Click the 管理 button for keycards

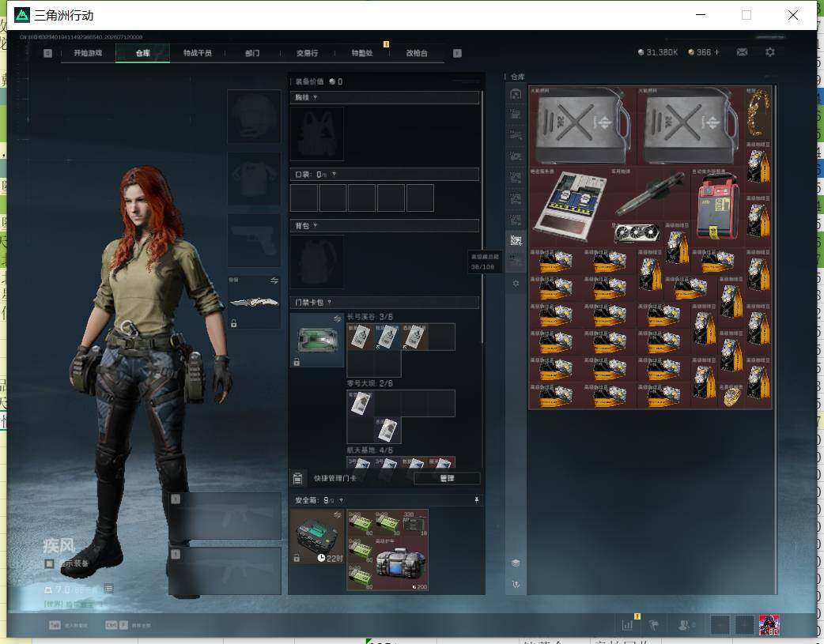coord(447,478)
